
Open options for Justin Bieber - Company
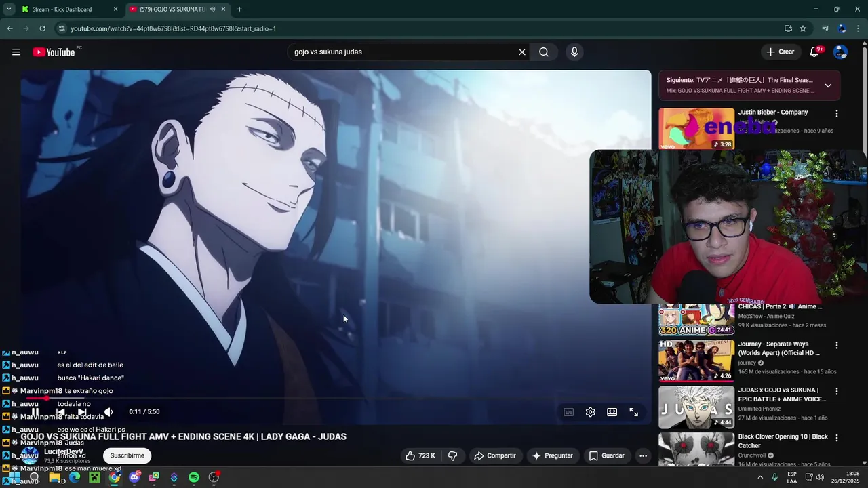coord(836,114)
